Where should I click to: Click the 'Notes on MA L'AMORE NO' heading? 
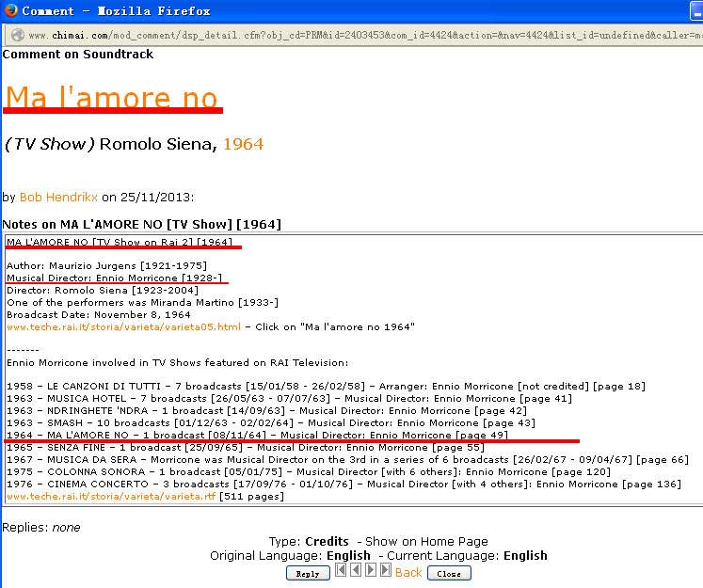142,224
